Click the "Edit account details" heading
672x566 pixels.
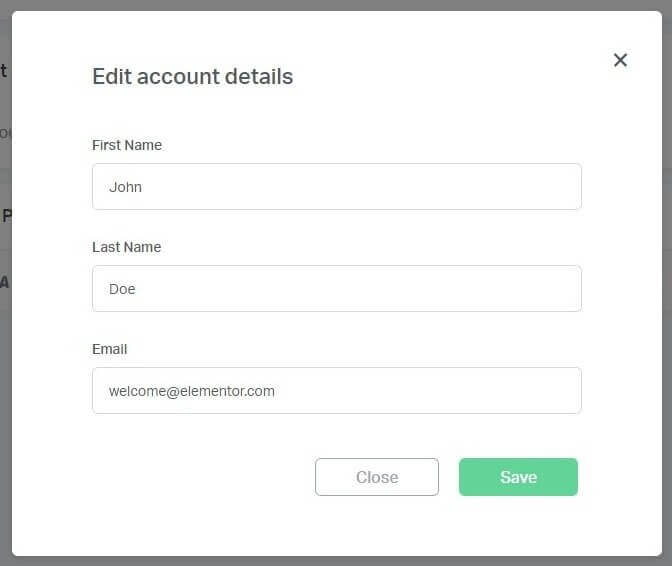click(192, 76)
